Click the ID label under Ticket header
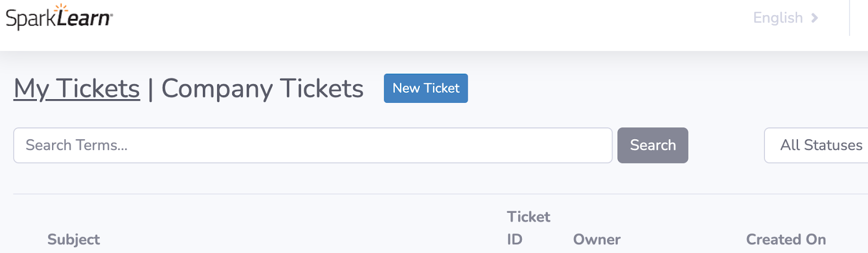 point(514,239)
